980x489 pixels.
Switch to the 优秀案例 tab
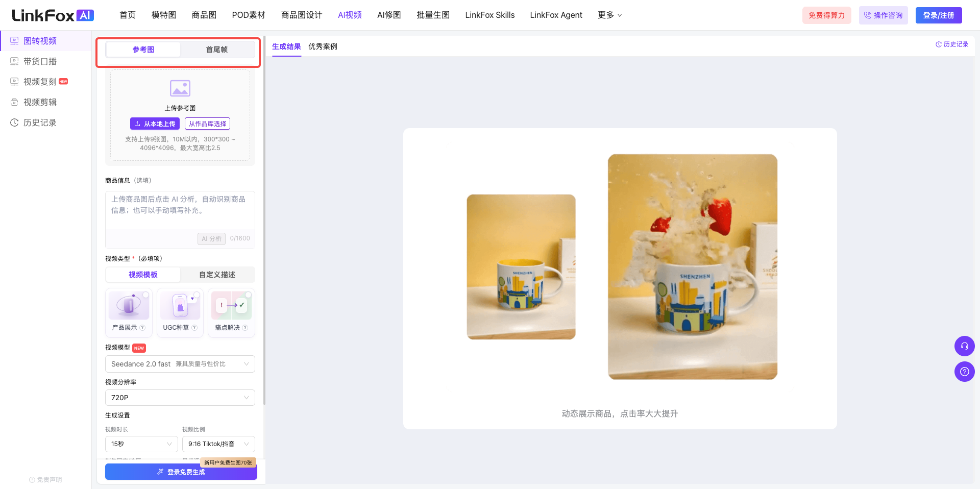[323, 46]
